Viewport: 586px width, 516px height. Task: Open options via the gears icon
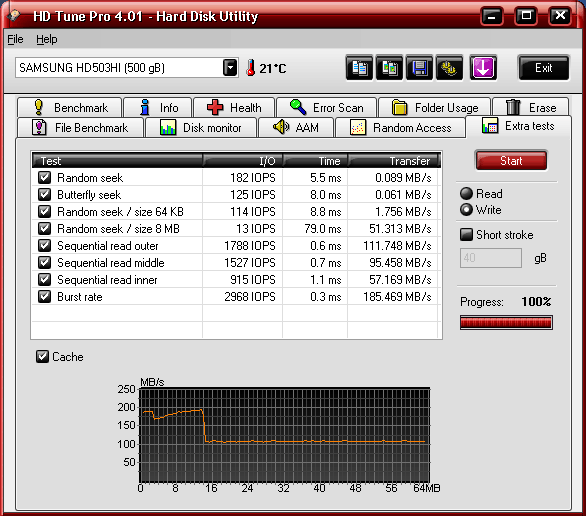tap(449, 68)
